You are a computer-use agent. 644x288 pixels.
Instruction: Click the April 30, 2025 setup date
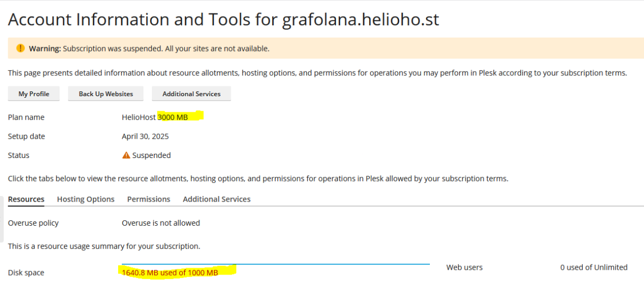[x=145, y=136]
